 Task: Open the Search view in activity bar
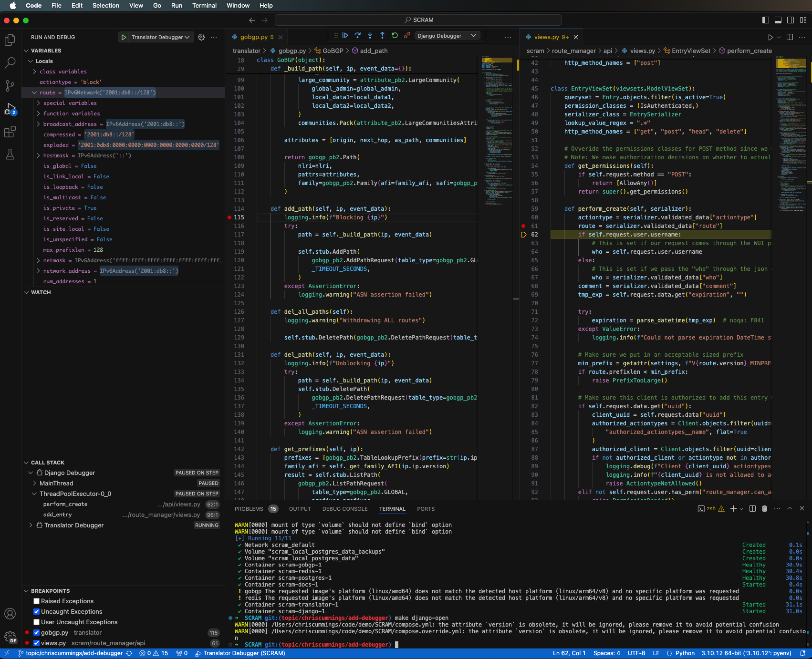click(10, 63)
